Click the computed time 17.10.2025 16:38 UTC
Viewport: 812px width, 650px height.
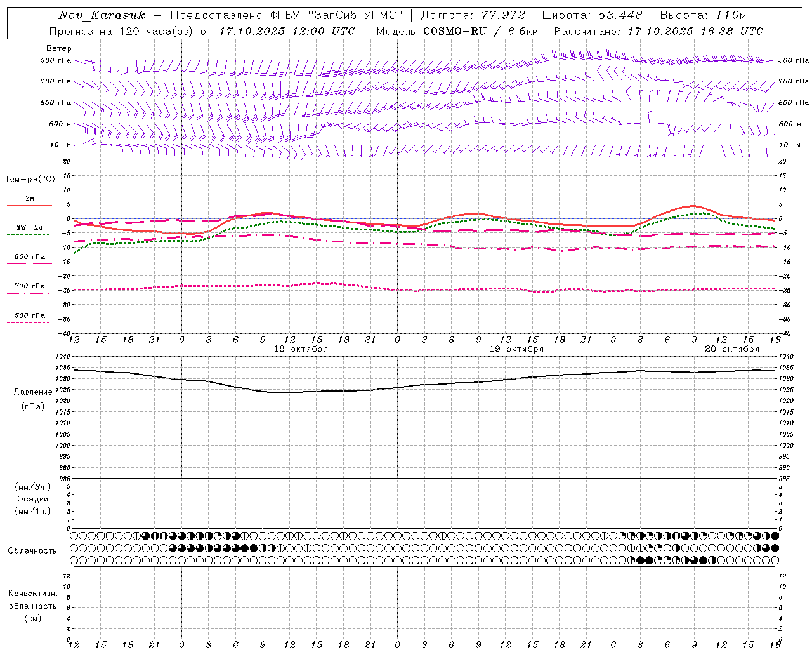[695, 31]
